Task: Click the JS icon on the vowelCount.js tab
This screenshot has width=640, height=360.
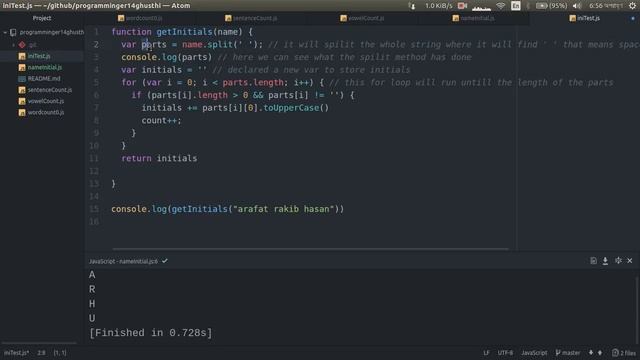Action: [x=343, y=18]
